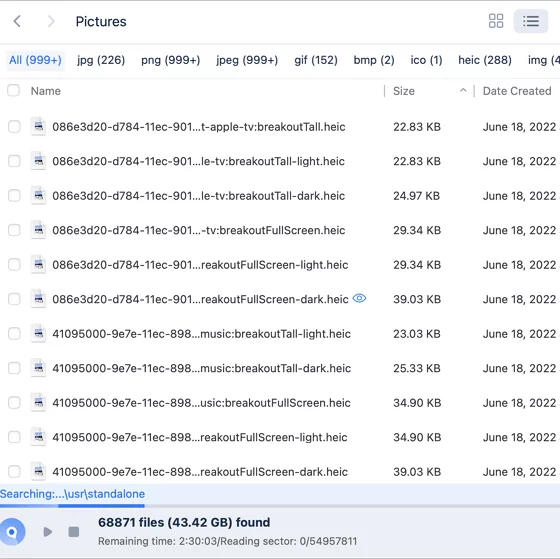Click the blue round scan icon
This screenshot has height=559, width=560.
click(12, 532)
